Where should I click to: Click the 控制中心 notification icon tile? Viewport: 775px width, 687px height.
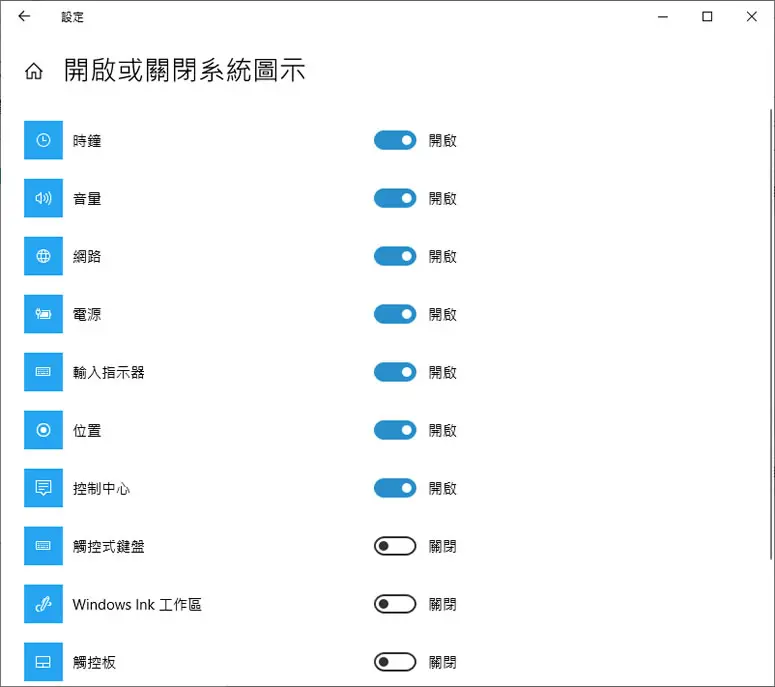click(43, 488)
